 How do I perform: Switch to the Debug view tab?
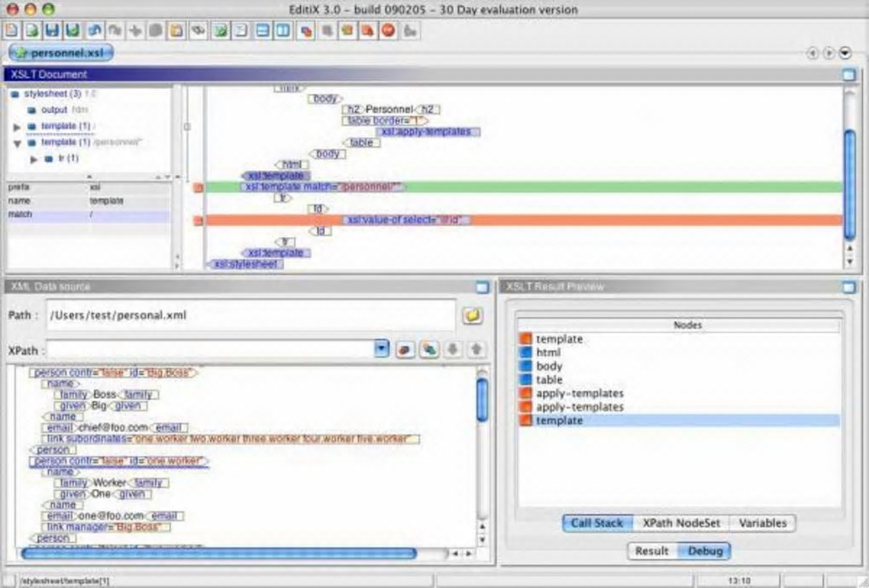coord(705,551)
